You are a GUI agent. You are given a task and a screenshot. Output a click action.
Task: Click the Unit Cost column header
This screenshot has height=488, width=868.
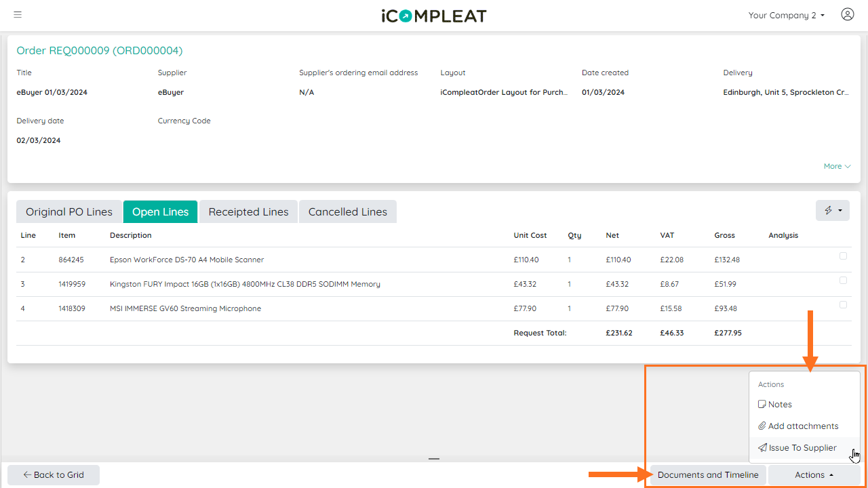530,236
